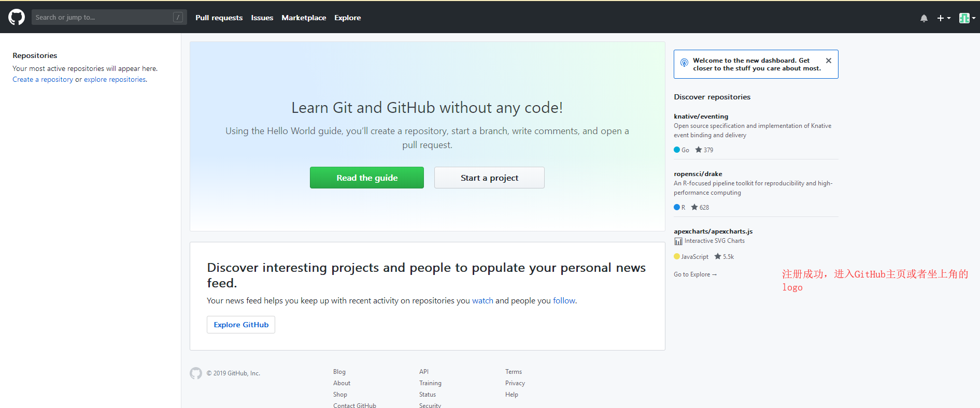
Task: Click the Create a repository link
Action: tap(42, 79)
